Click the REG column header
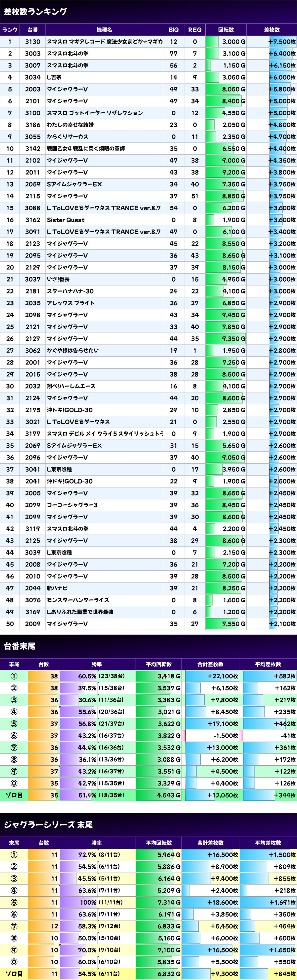Screen dimensions: 297x980 195,30
